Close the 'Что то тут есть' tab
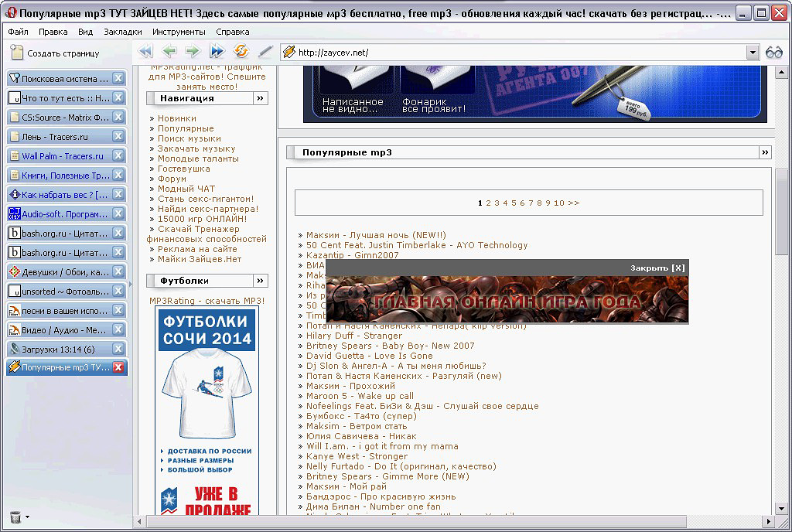Image resolution: width=792 pixels, height=532 pixels. pyautogui.click(x=118, y=97)
